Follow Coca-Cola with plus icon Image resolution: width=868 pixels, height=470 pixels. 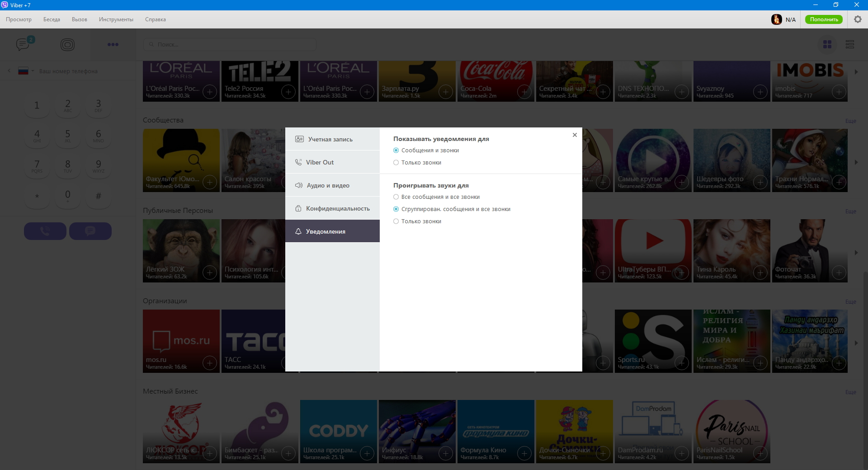524,92
